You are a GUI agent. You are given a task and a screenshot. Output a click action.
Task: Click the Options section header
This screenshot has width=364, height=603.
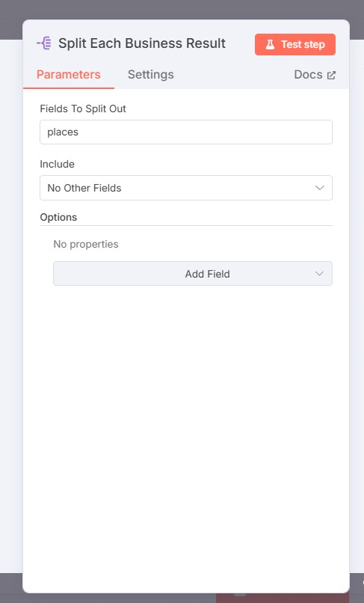click(x=58, y=217)
